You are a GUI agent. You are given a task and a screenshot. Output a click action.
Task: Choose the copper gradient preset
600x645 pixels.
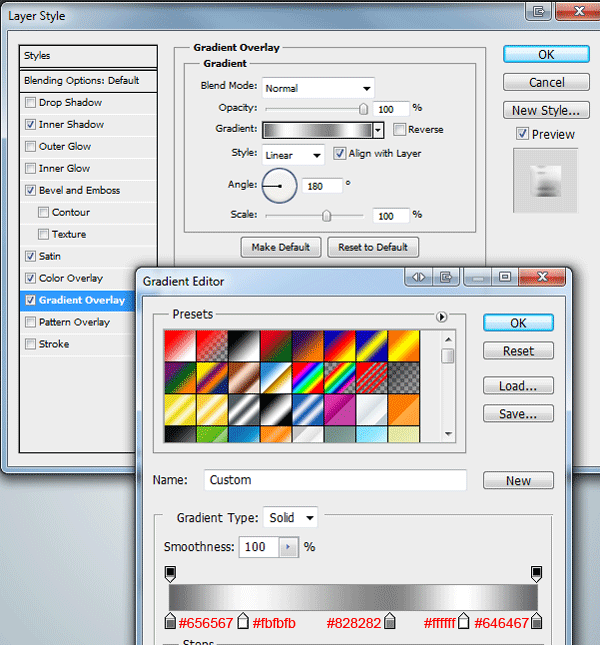click(x=244, y=378)
